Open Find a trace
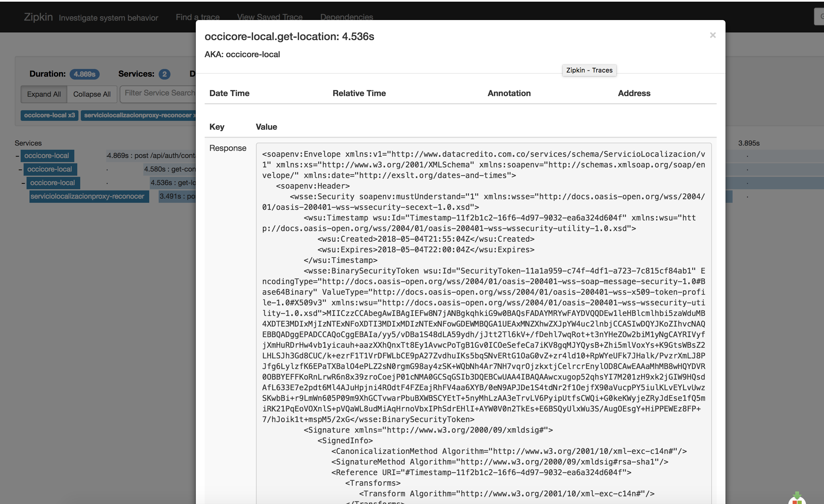 tap(197, 17)
